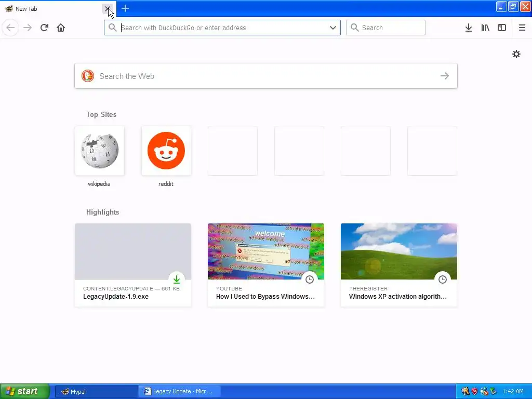Click the toolbar Search box
The width and height of the screenshot is (532, 399).
click(385, 28)
